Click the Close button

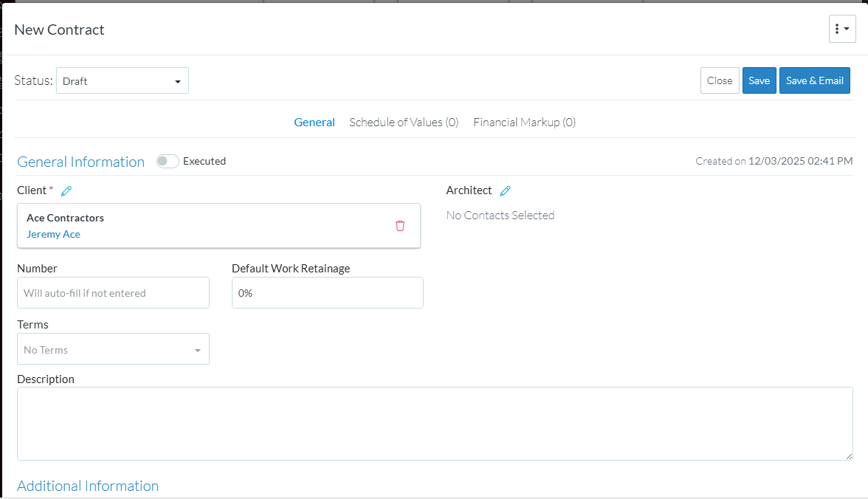point(720,81)
